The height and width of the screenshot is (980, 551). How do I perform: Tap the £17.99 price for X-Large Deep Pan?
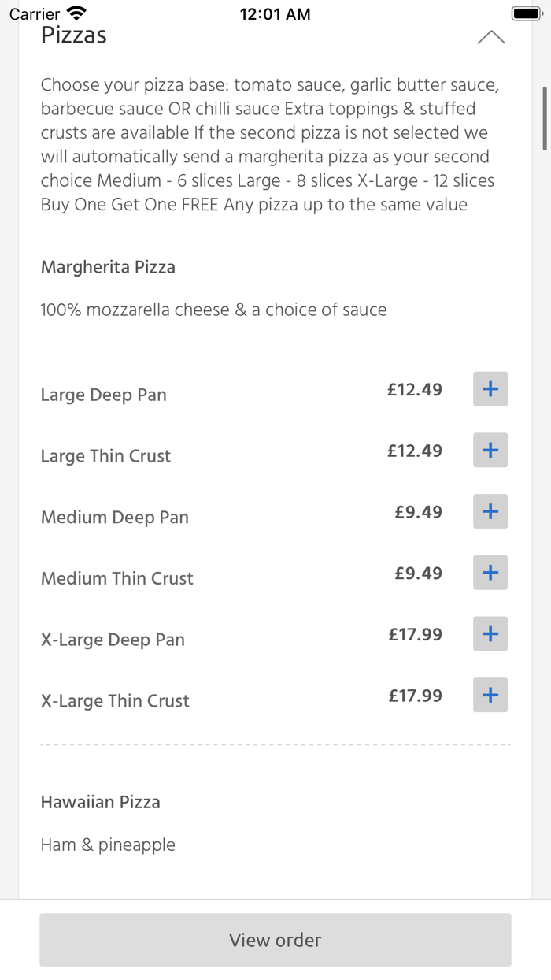pyautogui.click(x=415, y=634)
